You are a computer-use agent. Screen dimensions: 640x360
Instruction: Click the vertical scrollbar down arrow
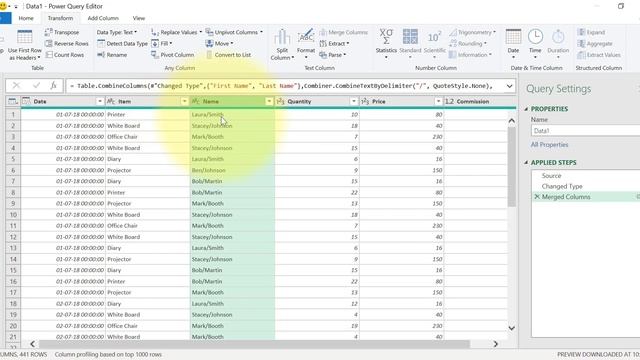click(x=511, y=328)
